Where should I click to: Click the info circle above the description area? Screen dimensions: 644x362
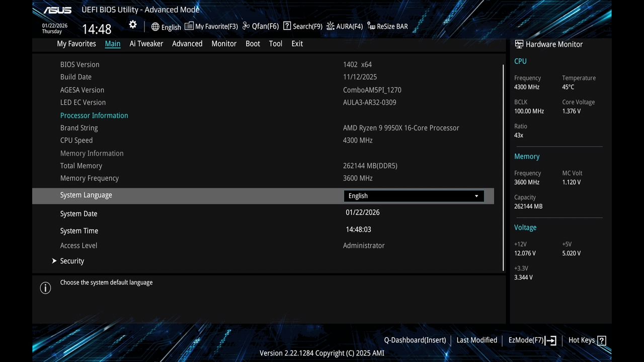coord(45,288)
